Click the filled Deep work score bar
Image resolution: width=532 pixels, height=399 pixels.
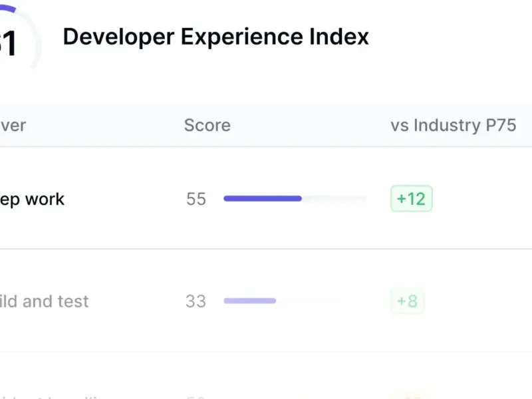pos(263,198)
